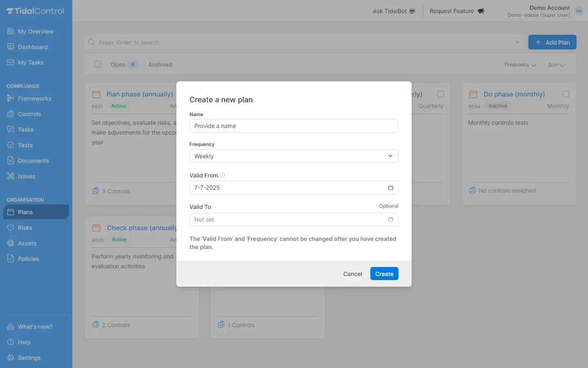Click the Valid From calendar icon
This screenshot has height=368, width=588.
tap(390, 188)
